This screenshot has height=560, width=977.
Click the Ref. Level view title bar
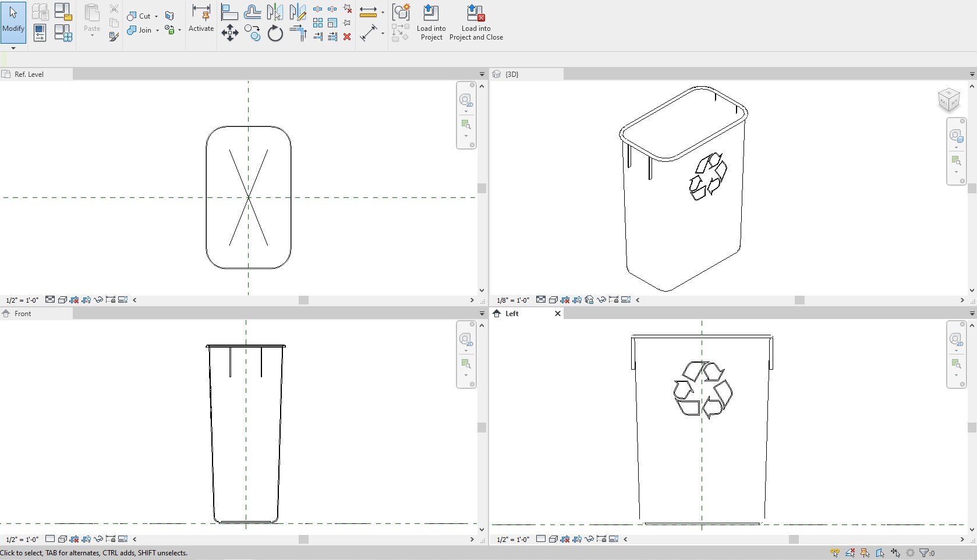(x=28, y=74)
